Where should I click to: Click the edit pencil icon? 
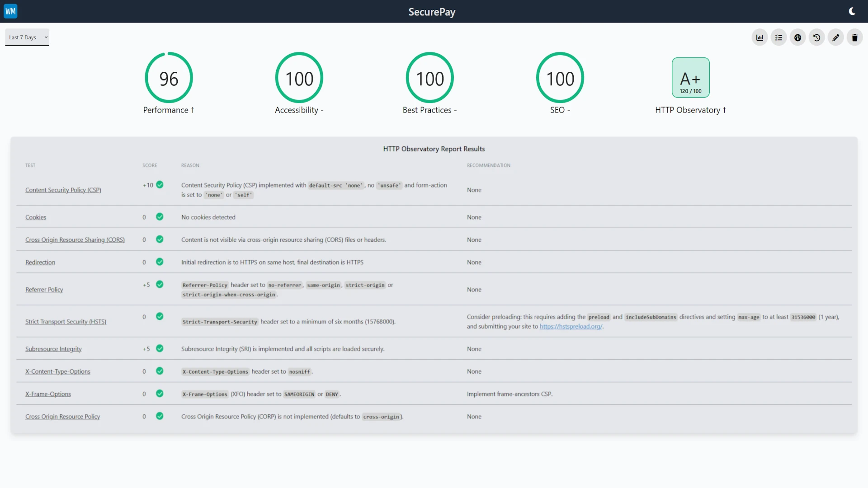836,38
